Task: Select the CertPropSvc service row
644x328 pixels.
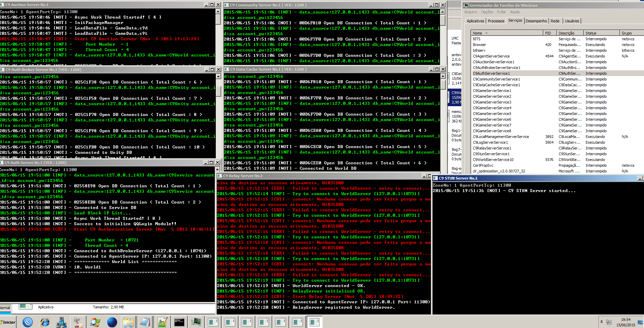Action: pos(558,165)
